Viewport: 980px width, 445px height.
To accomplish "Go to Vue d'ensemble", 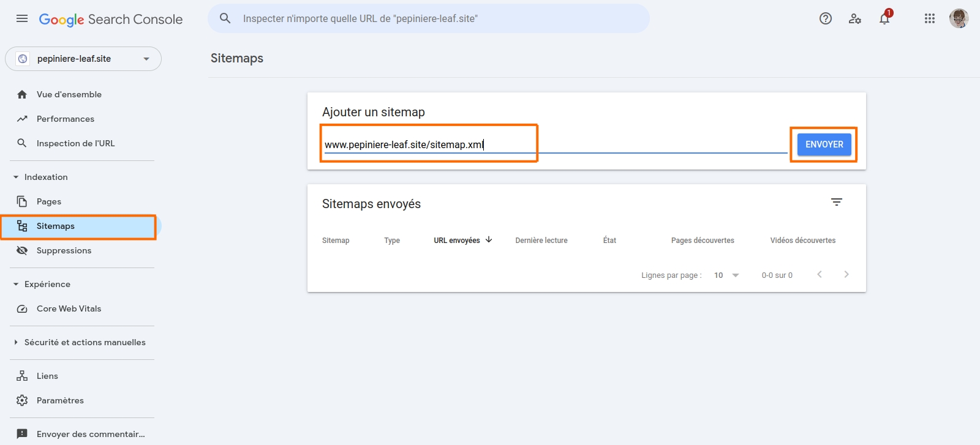I will click(69, 94).
